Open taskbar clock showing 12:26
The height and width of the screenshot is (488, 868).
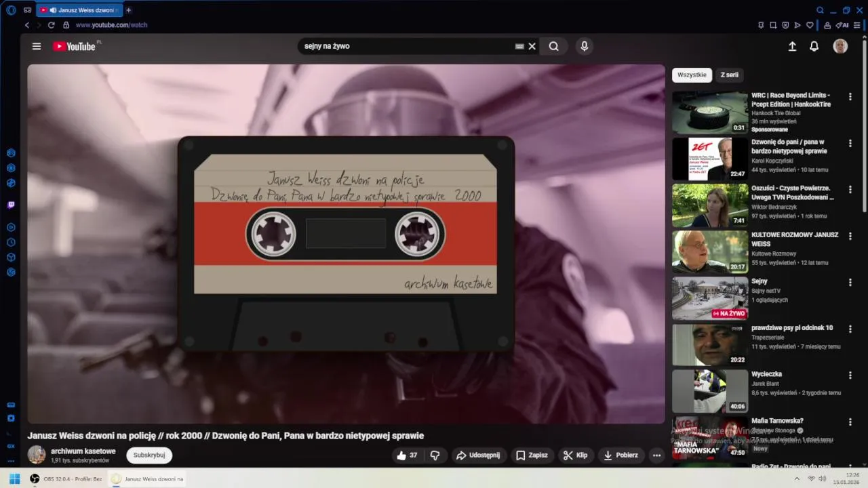[846, 479]
